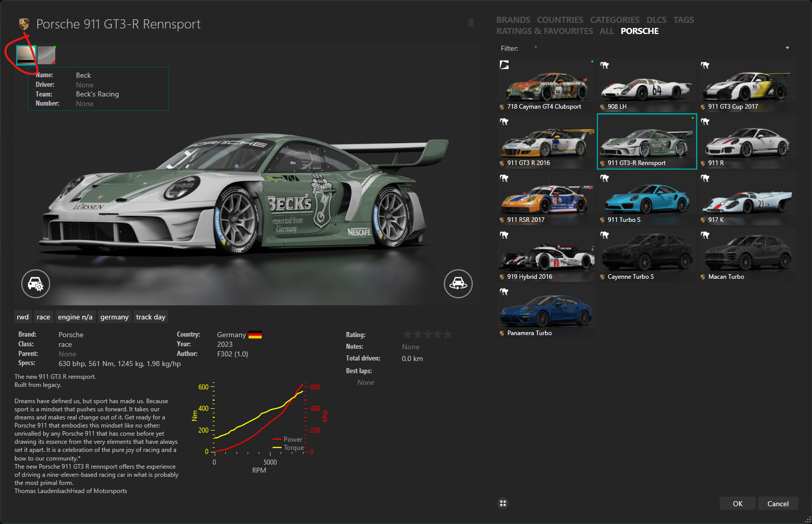Click the year value 2023
The image size is (812, 524).
[225, 344]
